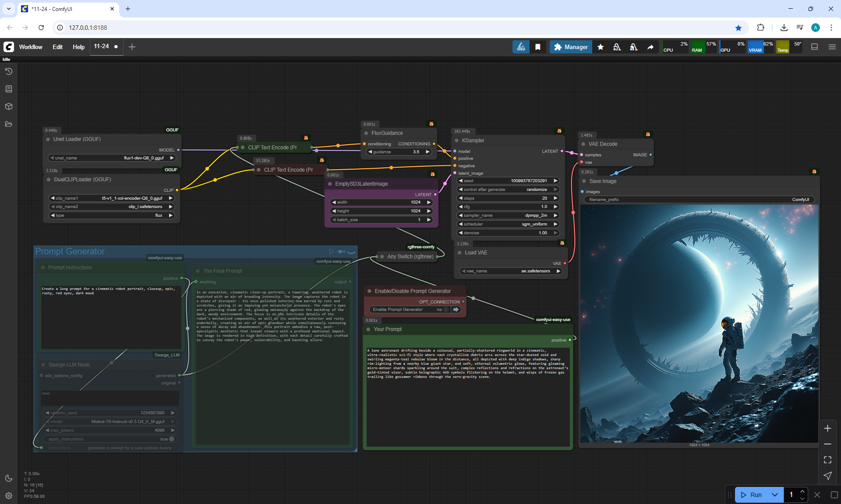841x504 pixels.
Task: Toggle Enable Prompt Generator switch
Action: 445,310
